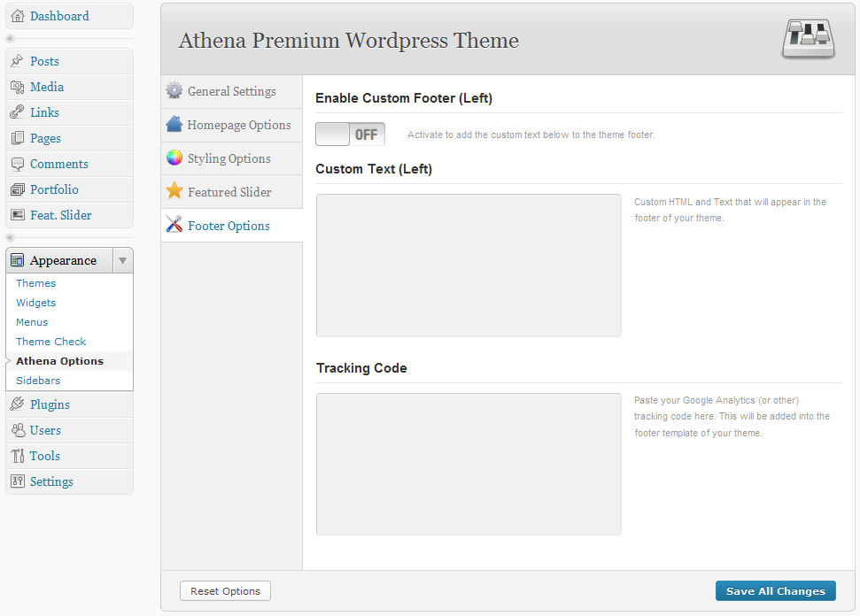Open the Featured Slider tab
The image size is (860, 616).
(x=229, y=192)
